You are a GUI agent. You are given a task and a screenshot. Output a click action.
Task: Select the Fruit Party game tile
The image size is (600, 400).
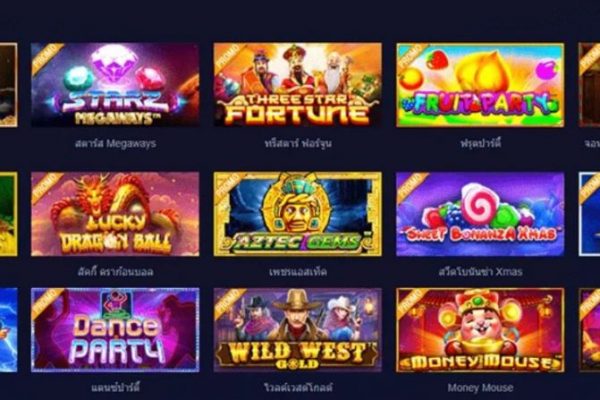(x=480, y=85)
